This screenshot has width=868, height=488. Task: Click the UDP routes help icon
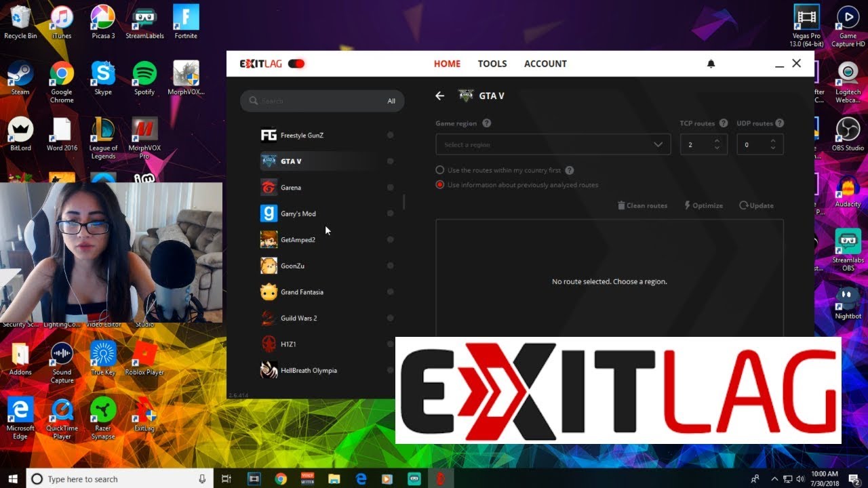780,123
